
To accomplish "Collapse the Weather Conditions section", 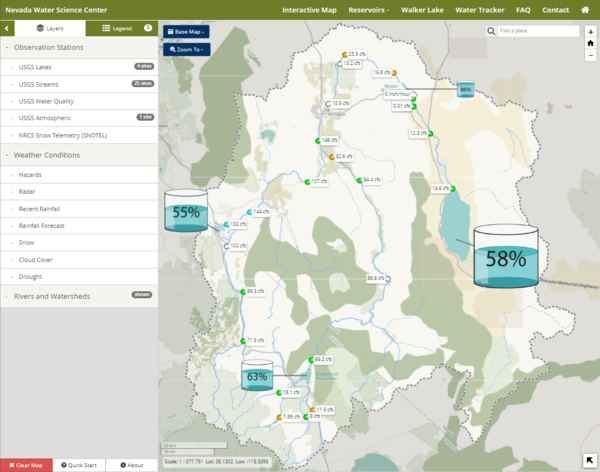I will tap(79, 155).
